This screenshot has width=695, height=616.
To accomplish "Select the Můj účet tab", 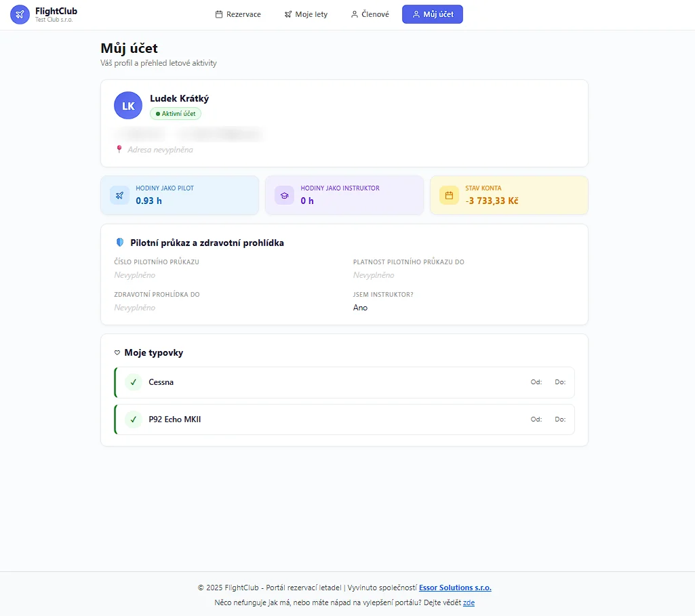I will 433,14.
